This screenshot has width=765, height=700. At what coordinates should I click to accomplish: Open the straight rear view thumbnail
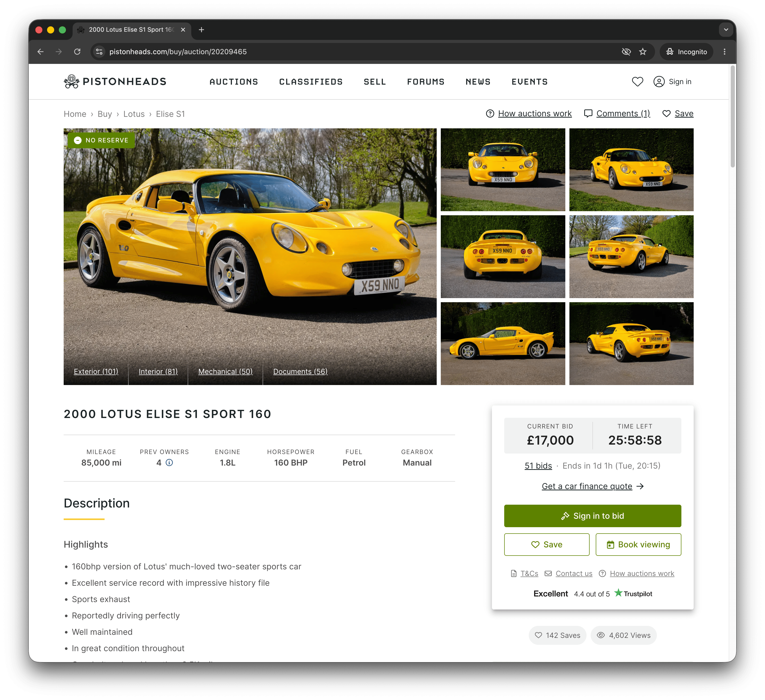(x=503, y=256)
